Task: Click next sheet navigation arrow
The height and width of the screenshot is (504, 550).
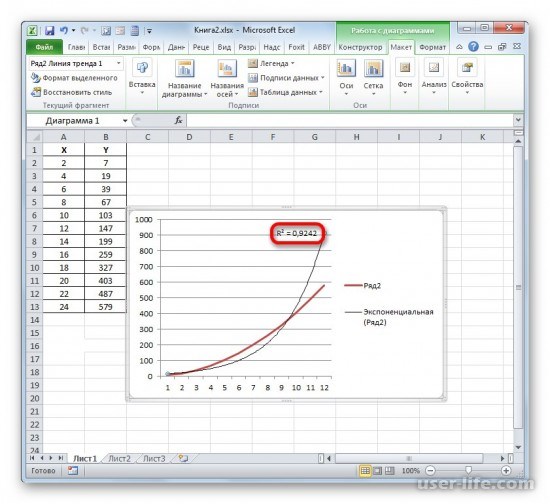Action: point(52,458)
